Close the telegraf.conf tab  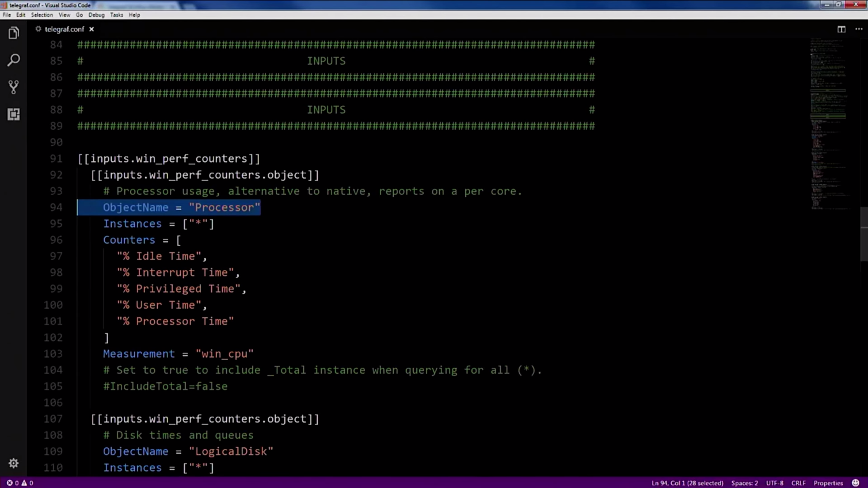point(91,29)
